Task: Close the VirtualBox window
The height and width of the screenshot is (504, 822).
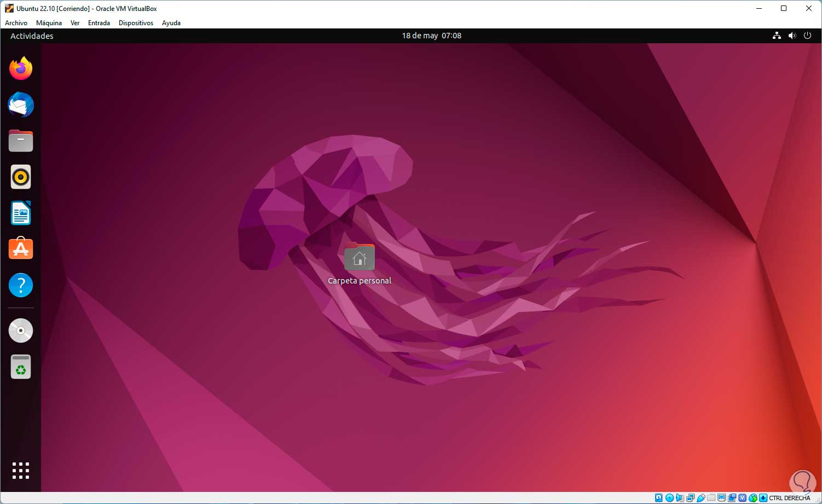Action: point(809,8)
